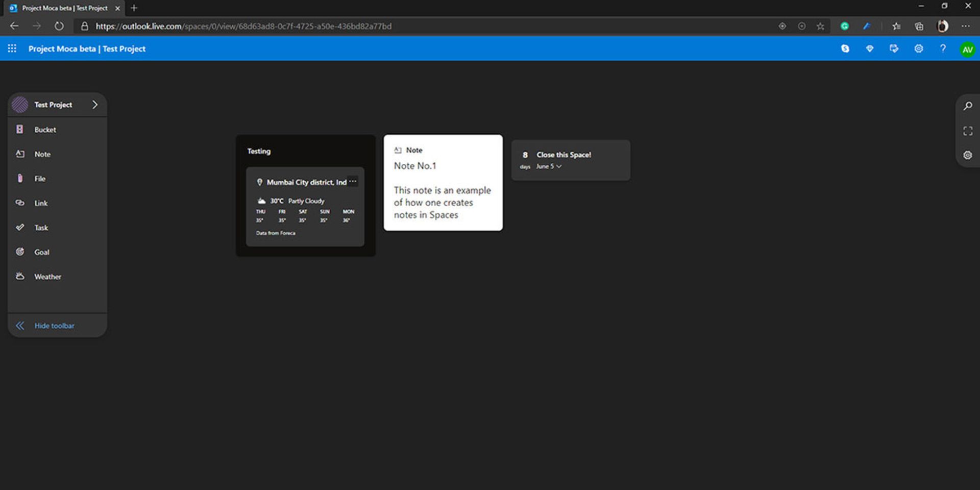Open the June 5 date dropdown

(548, 166)
